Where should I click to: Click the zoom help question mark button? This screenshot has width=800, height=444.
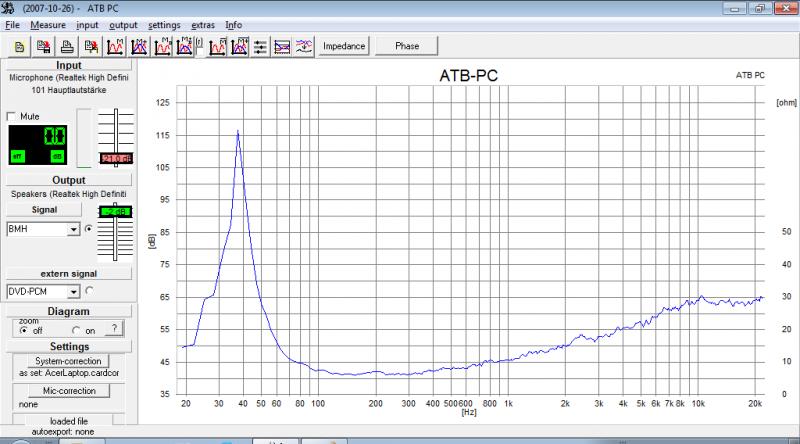click(116, 328)
